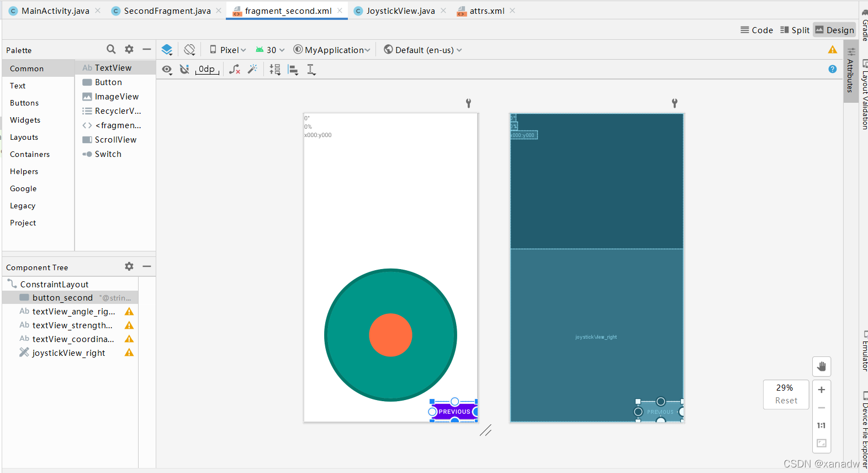
Task: Open Guidelines options icon
Action: click(311, 70)
